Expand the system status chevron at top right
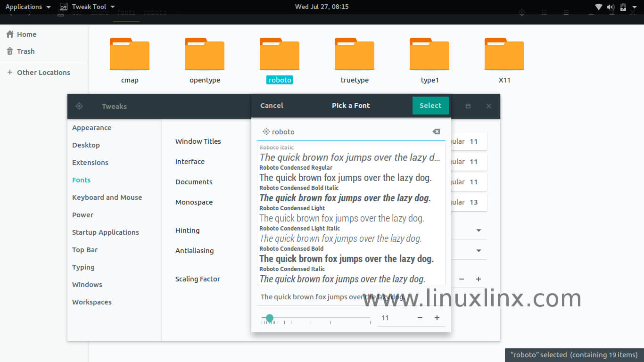Viewport: 644px width, 362px height. coord(634,7)
